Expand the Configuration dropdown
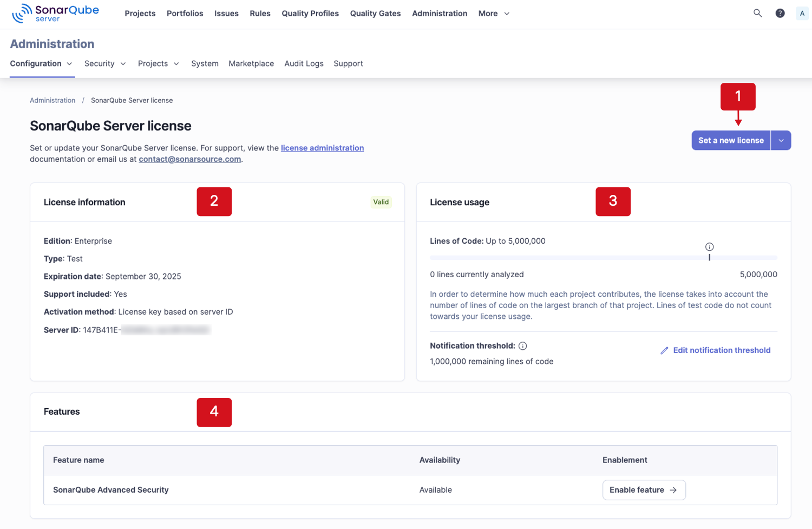 [x=70, y=63]
